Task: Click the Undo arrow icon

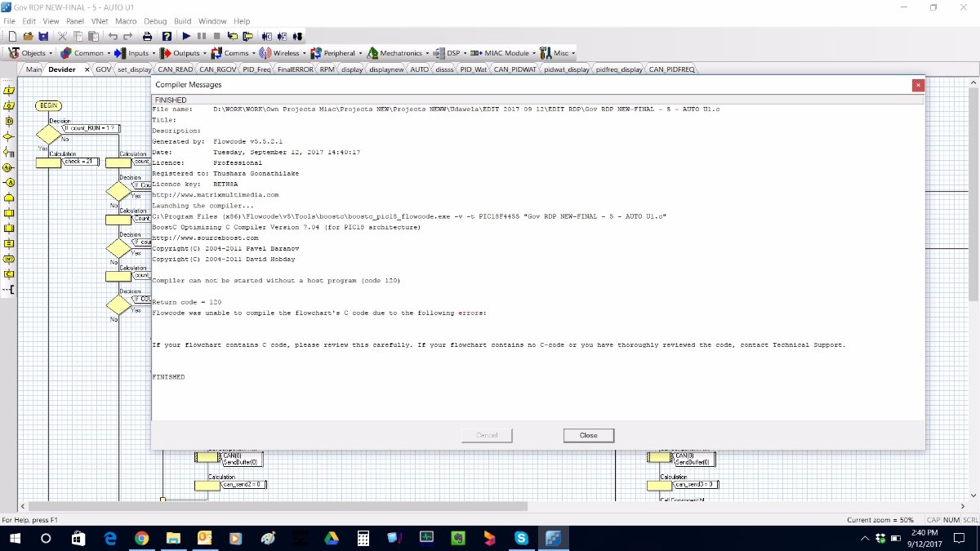Action: point(114,36)
